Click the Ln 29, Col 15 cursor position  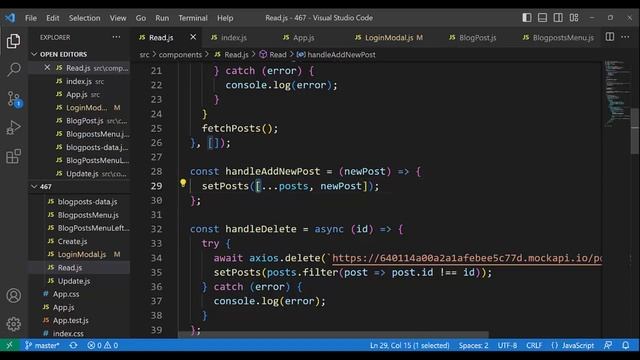(x=409, y=345)
